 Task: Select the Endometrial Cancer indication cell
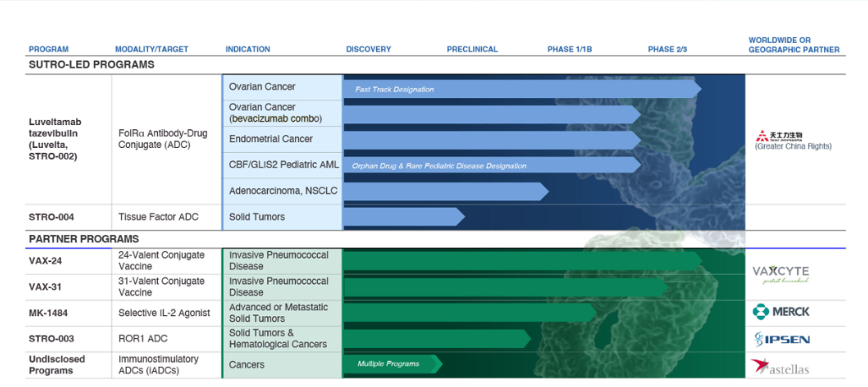(x=270, y=139)
